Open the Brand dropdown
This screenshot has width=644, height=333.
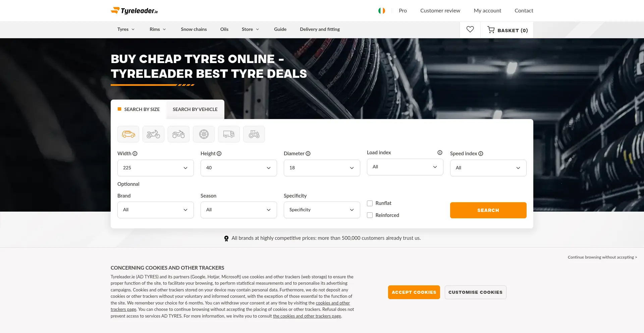(x=155, y=210)
